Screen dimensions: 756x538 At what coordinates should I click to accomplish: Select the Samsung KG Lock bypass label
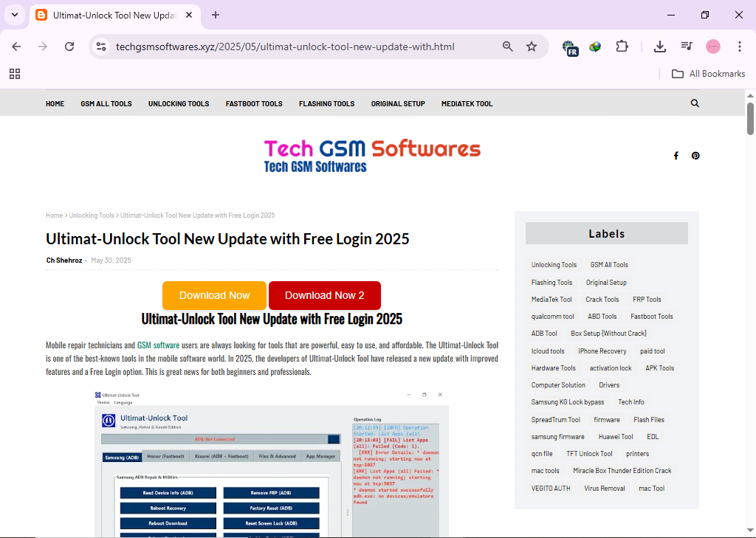568,402
